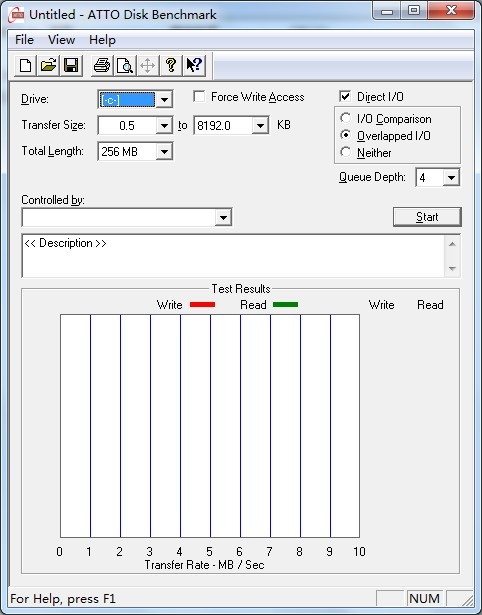Open Print Preview toolbar icon
Viewport: 482px width, 615px height.
click(125, 65)
